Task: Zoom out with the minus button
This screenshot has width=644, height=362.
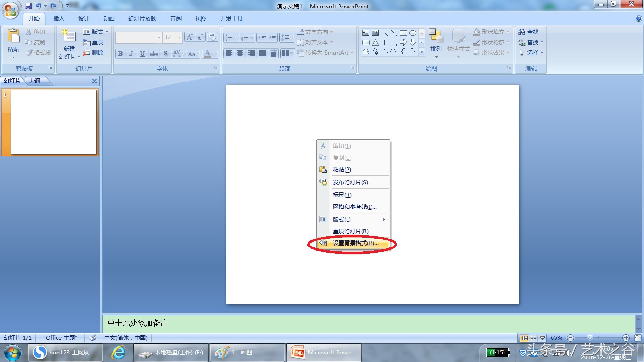Action: click(570, 338)
